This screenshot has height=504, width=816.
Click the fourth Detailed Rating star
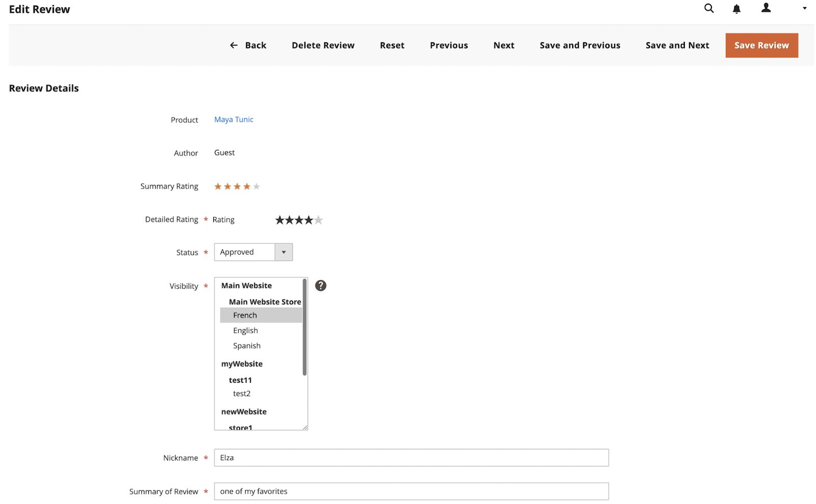click(309, 220)
